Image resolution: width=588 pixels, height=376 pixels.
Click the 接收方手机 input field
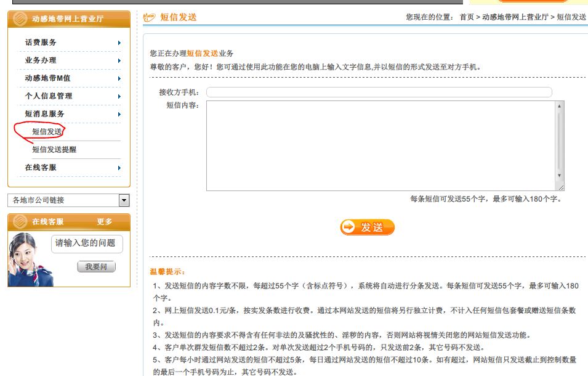click(x=379, y=92)
